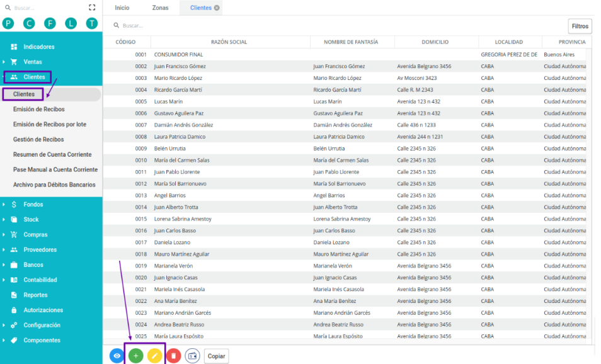601x364 pixels.
Task: Close the Clientes tab
Action: 217,8
